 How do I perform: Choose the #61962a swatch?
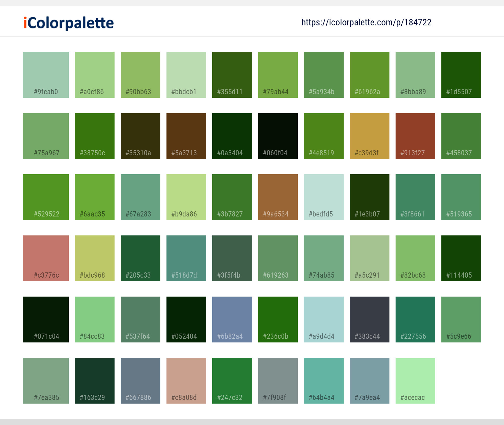(370, 75)
